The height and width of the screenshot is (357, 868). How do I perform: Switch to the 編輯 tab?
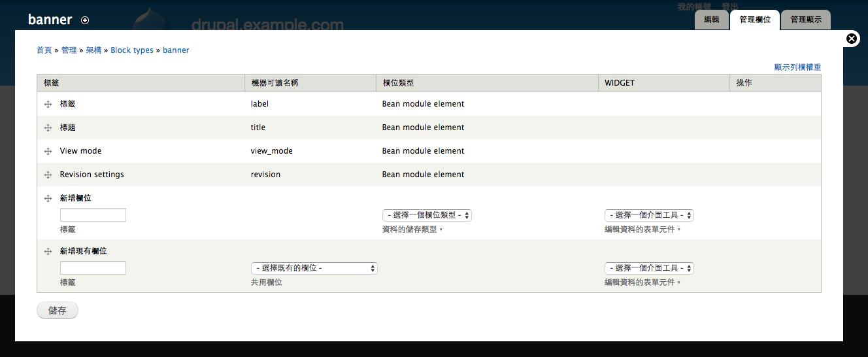(x=712, y=20)
